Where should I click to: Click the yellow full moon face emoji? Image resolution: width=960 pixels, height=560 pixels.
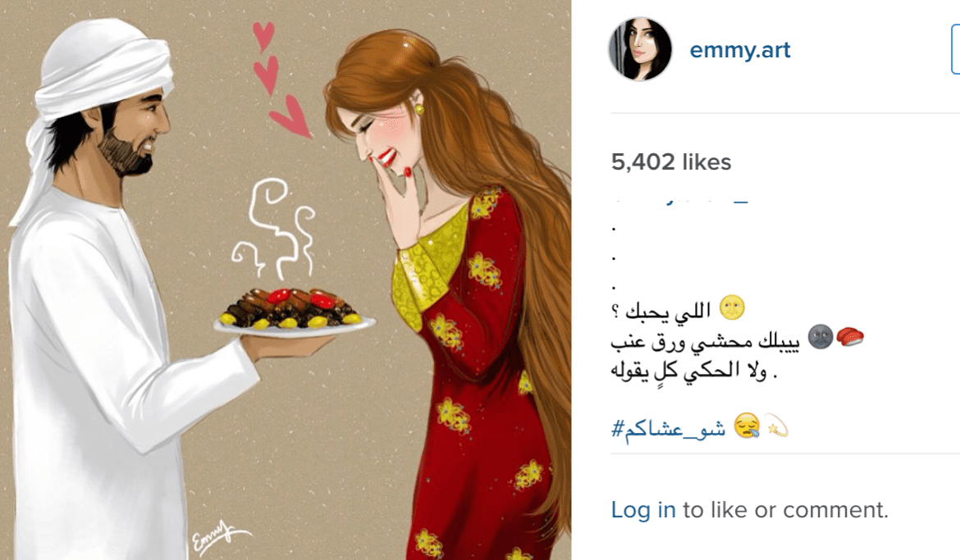tap(732, 307)
